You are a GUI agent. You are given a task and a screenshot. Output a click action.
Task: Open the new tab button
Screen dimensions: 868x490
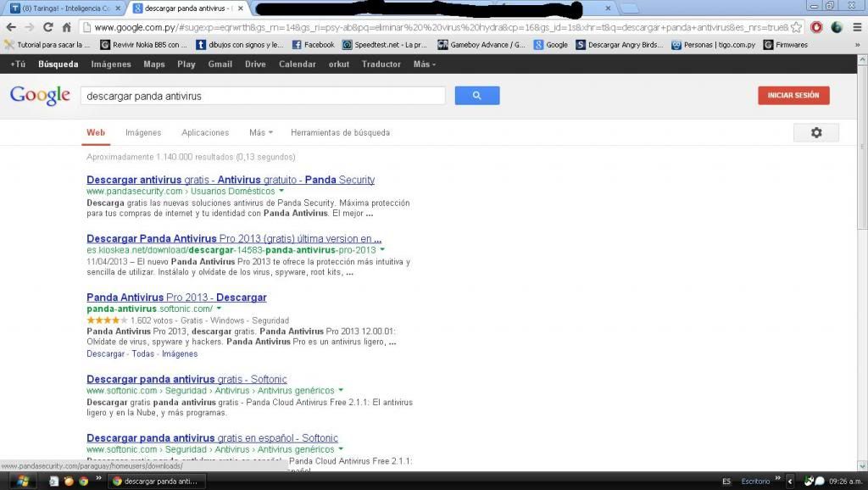629,8
